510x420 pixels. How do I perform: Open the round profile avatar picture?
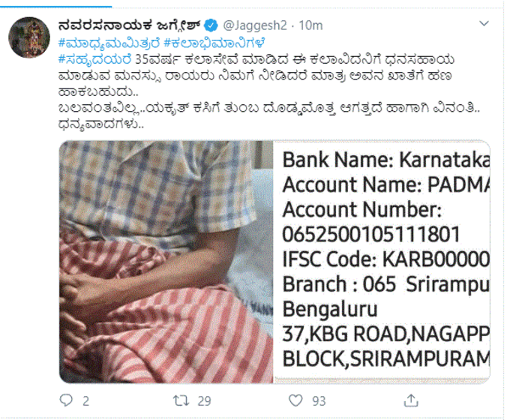pyautogui.click(x=29, y=37)
